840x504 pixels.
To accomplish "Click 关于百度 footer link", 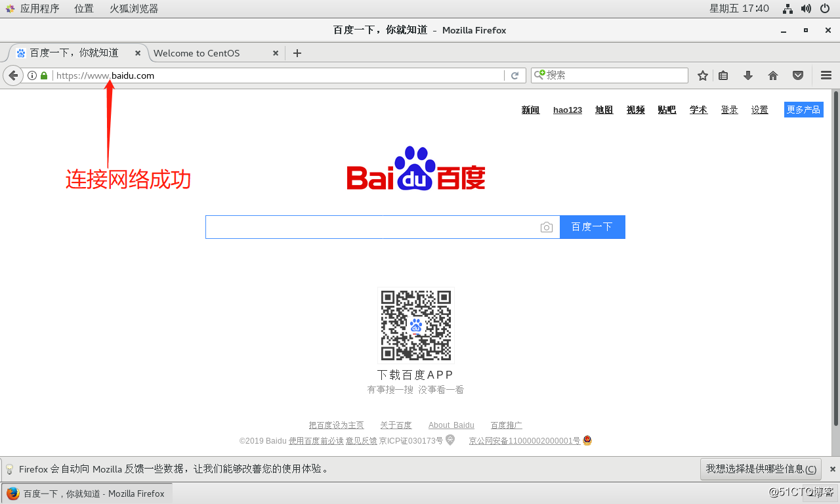I will 396,425.
